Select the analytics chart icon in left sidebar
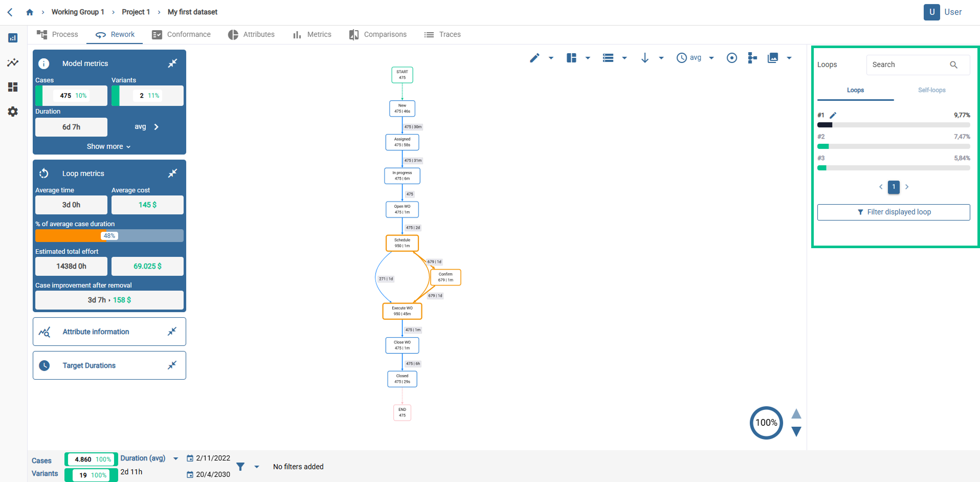980x482 pixels. (13, 62)
